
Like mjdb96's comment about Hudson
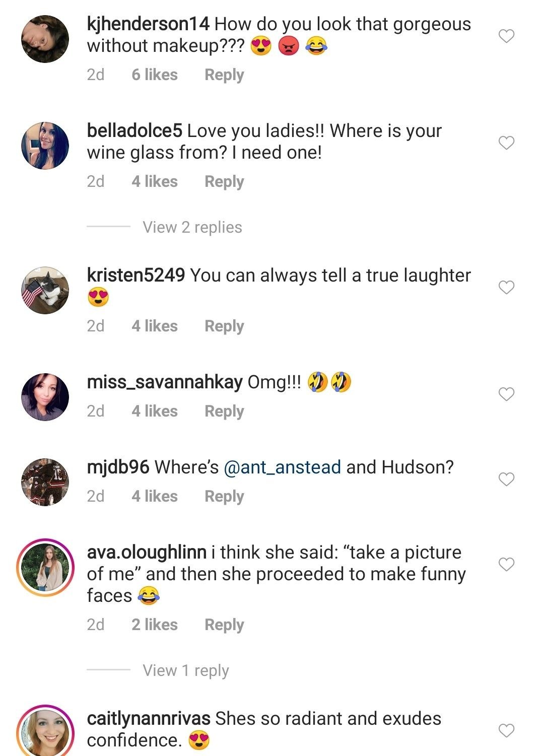coord(506,479)
